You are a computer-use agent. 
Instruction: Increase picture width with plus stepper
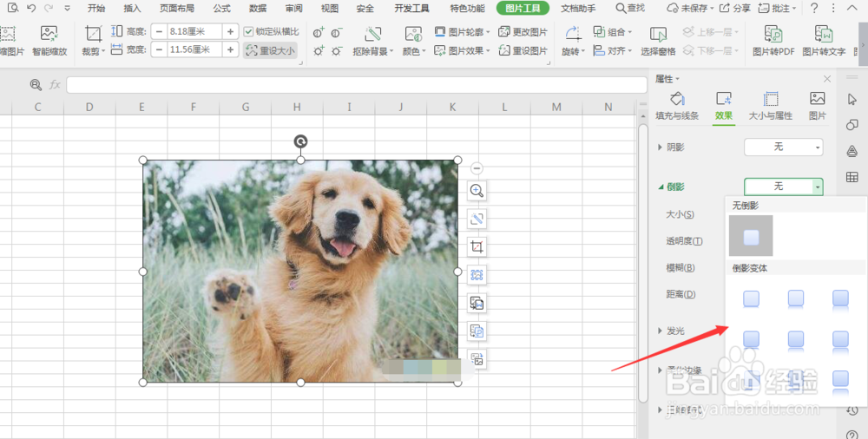[x=230, y=49]
